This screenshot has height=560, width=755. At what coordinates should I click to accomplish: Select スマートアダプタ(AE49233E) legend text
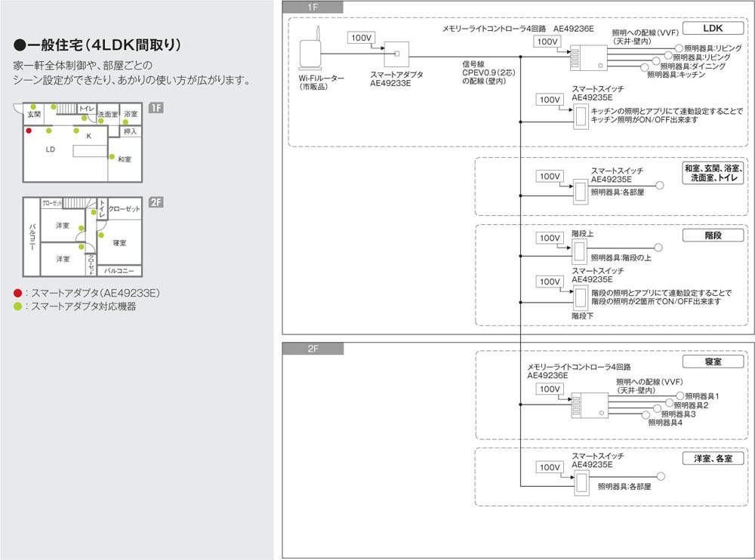[x=95, y=293]
